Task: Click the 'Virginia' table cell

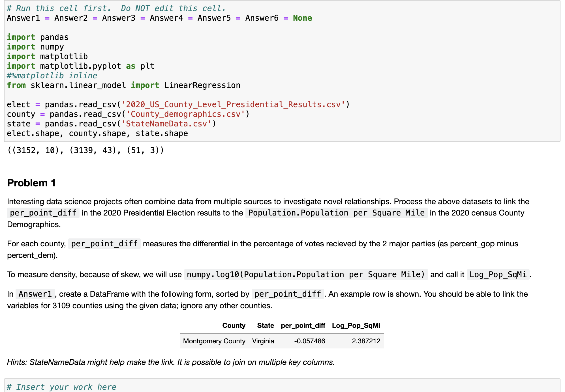Action: pos(263,341)
